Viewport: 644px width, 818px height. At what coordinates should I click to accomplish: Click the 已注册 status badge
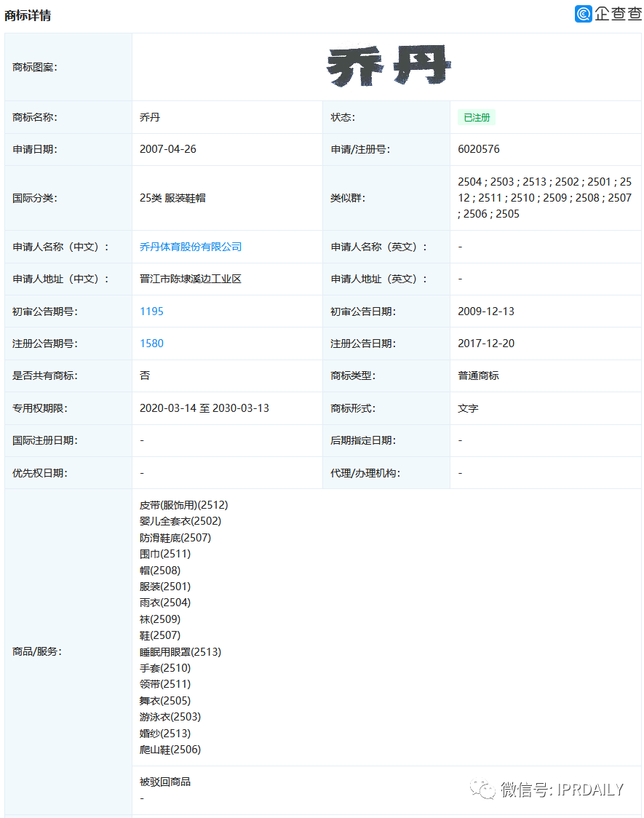click(x=477, y=117)
